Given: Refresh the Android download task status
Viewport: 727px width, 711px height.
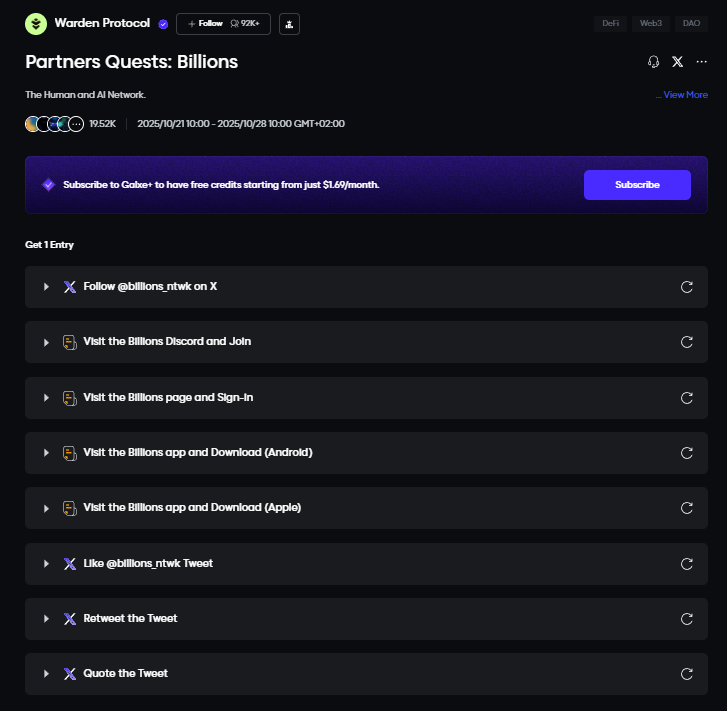Looking at the screenshot, I should (x=687, y=453).
